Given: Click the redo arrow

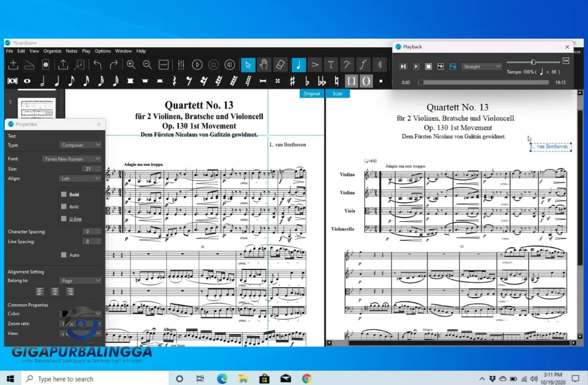Looking at the screenshot, I should 114,65.
